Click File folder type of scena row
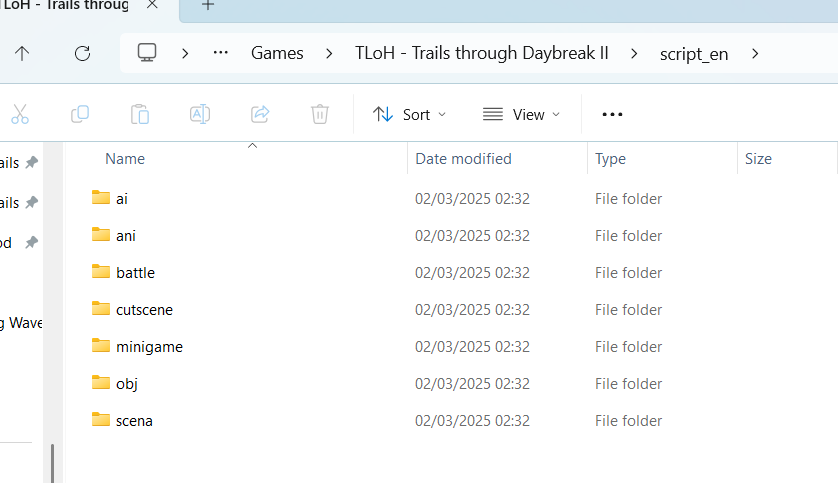838x483 pixels. (x=628, y=420)
